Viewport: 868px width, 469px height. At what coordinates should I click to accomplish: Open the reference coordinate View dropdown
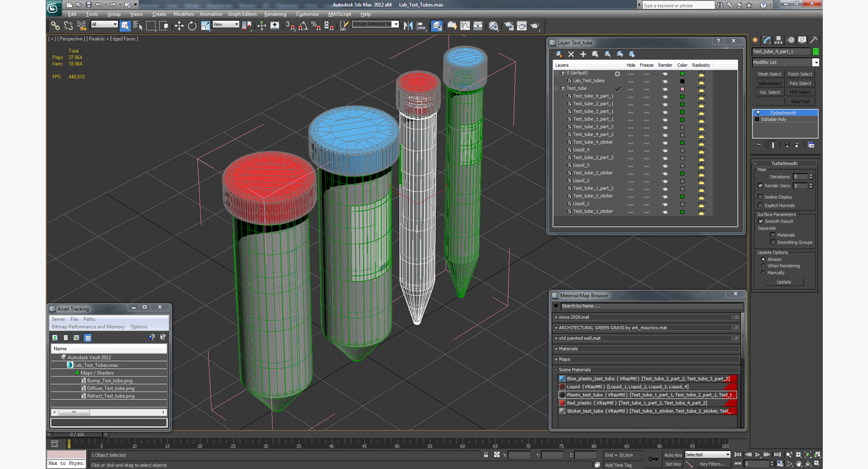(x=226, y=25)
